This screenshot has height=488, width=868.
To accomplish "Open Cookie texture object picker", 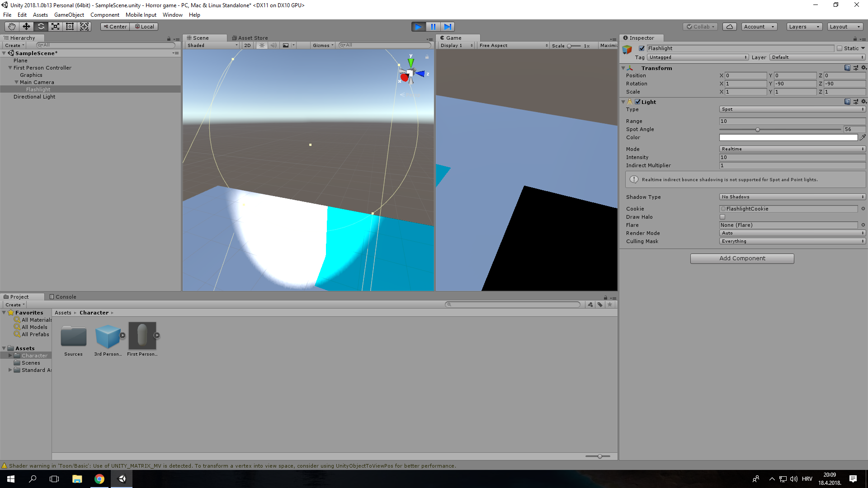I will coord(863,209).
